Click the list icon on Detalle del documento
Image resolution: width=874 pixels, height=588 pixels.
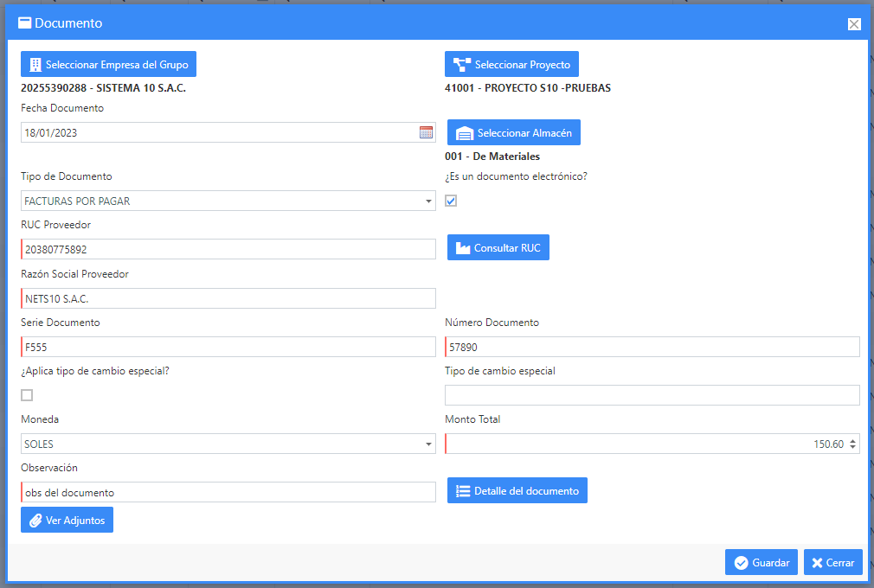pyautogui.click(x=463, y=491)
